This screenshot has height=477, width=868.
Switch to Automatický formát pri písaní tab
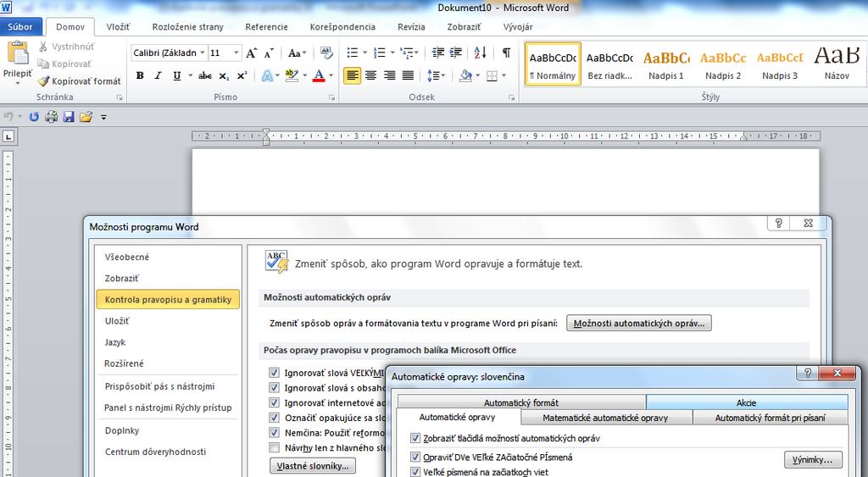[770, 418]
